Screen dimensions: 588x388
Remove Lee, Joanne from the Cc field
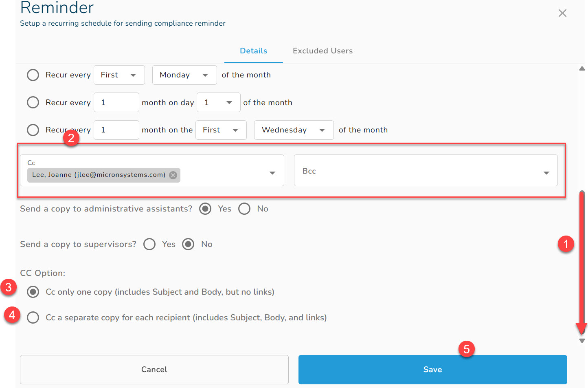[x=173, y=175]
